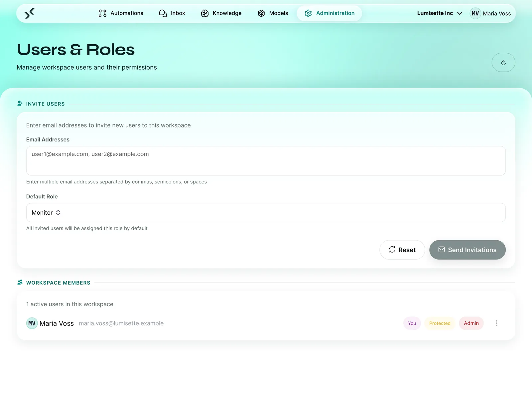Click the Workspace Members section icon
532x416 pixels.
(x=20, y=282)
